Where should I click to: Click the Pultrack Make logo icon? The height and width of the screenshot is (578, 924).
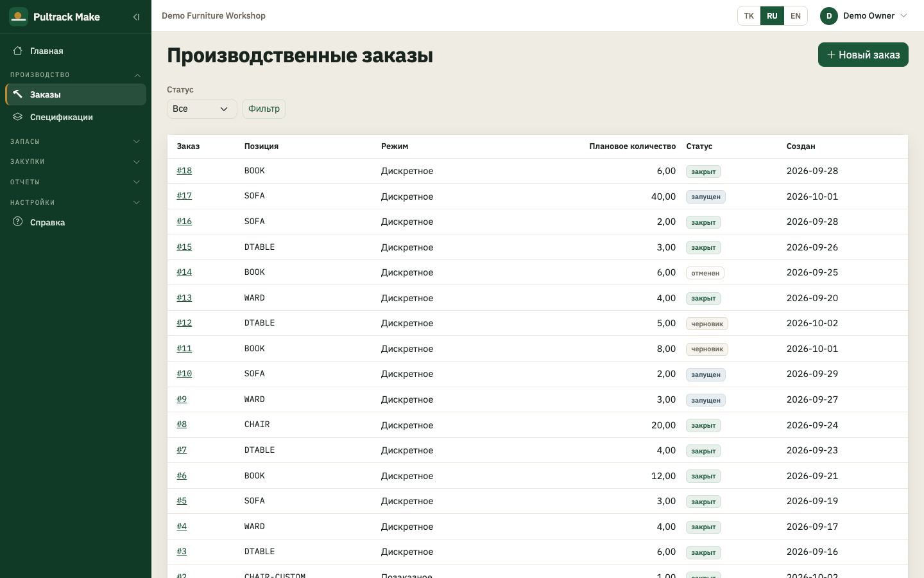point(19,17)
